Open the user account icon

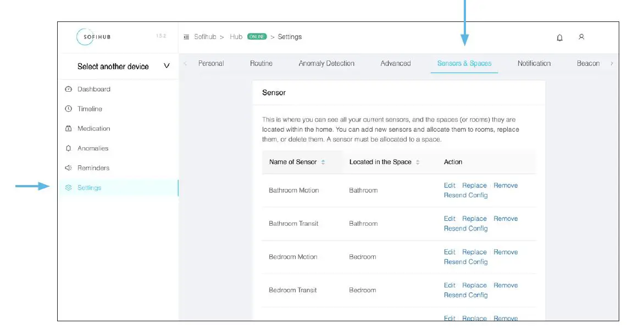click(581, 37)
